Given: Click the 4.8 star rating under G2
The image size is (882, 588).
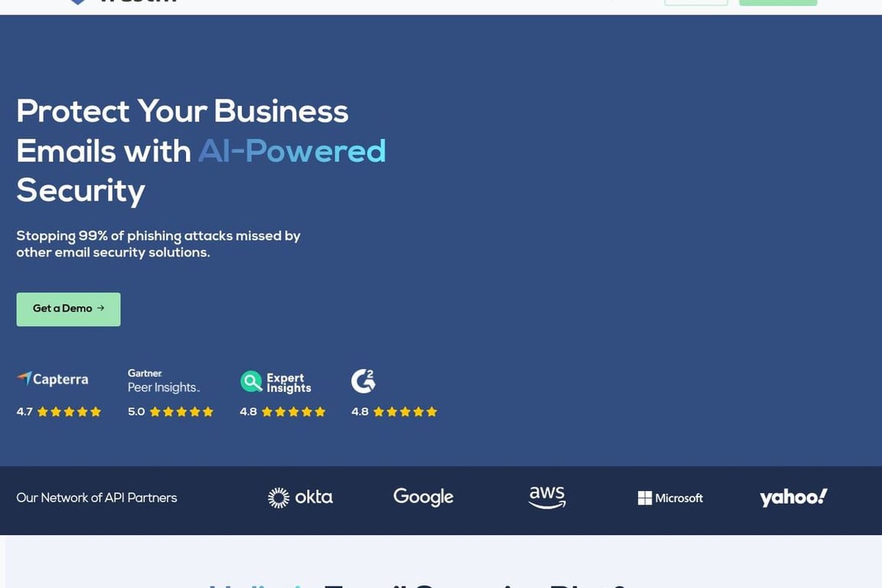Looking at the screenshot, I should (394, 411).
